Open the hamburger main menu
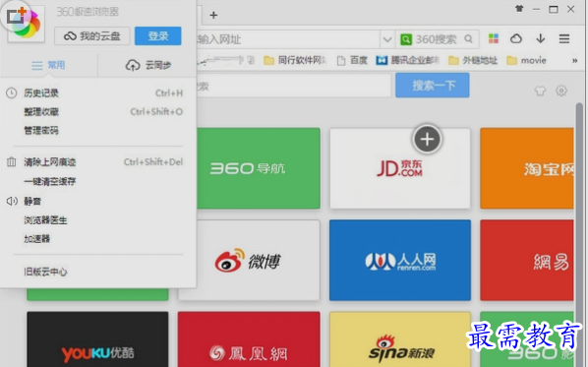The height and width of the screenshot is (367, 588). pyautogui.click(x=564, y=38)
